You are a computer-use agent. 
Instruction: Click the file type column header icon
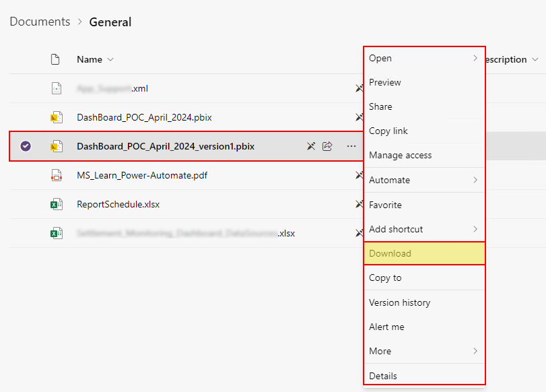[x=55, y=59]
